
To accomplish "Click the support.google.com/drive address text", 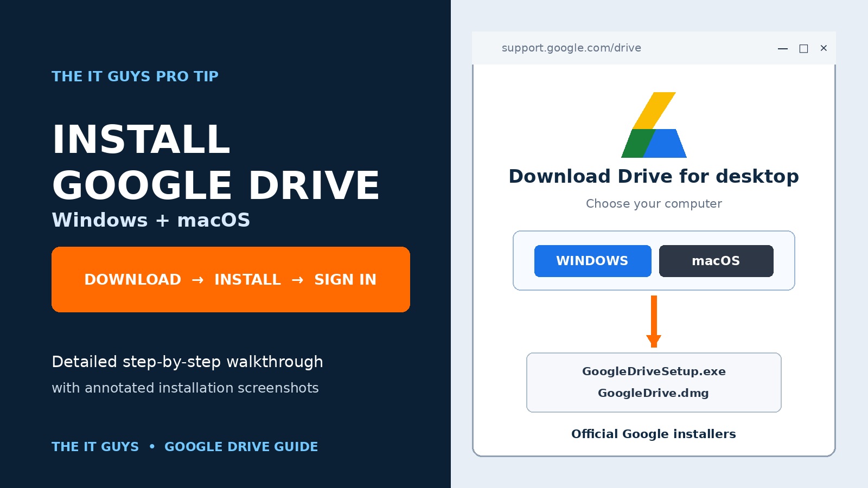I will point(571,48).
